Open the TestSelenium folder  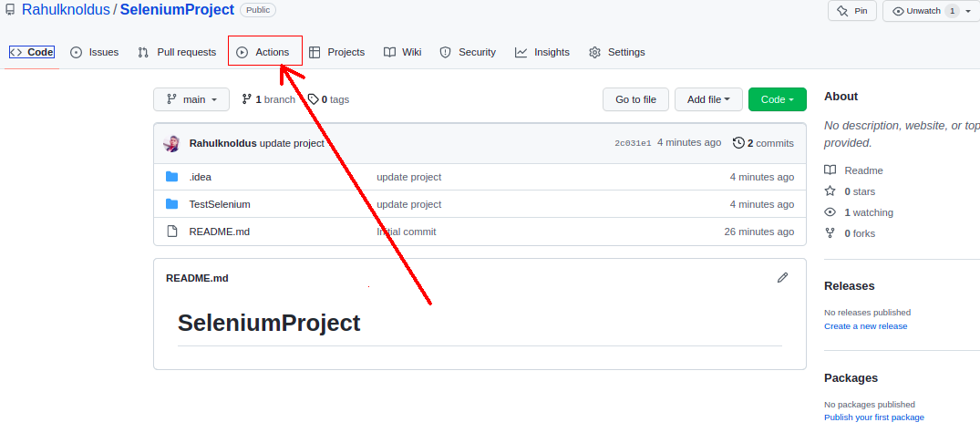tap(220, 204)
